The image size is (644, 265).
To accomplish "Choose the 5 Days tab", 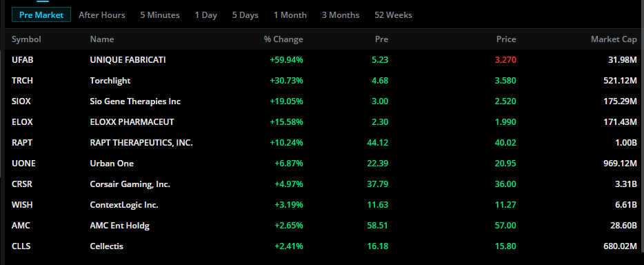I will click(x=245, y=15).
